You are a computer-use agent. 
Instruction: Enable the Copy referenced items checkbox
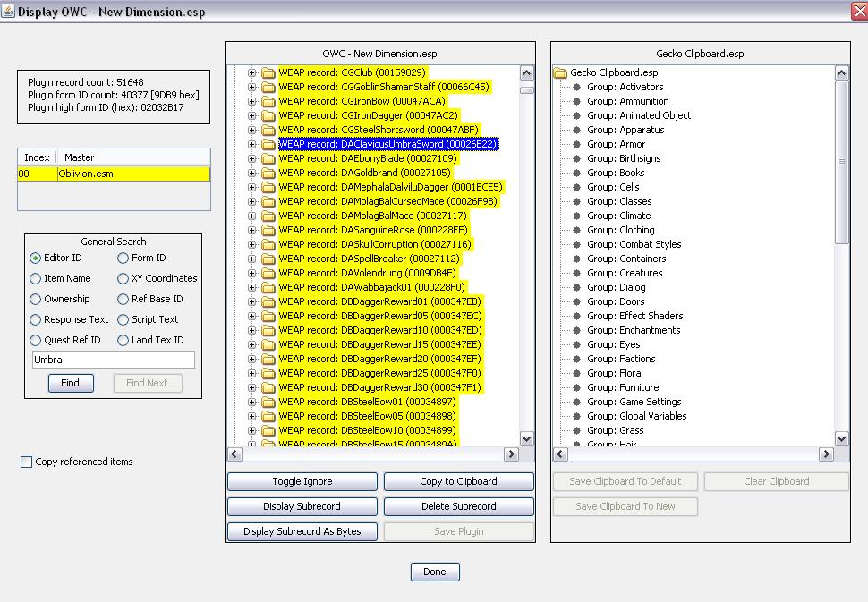click(x=26, y=462)
